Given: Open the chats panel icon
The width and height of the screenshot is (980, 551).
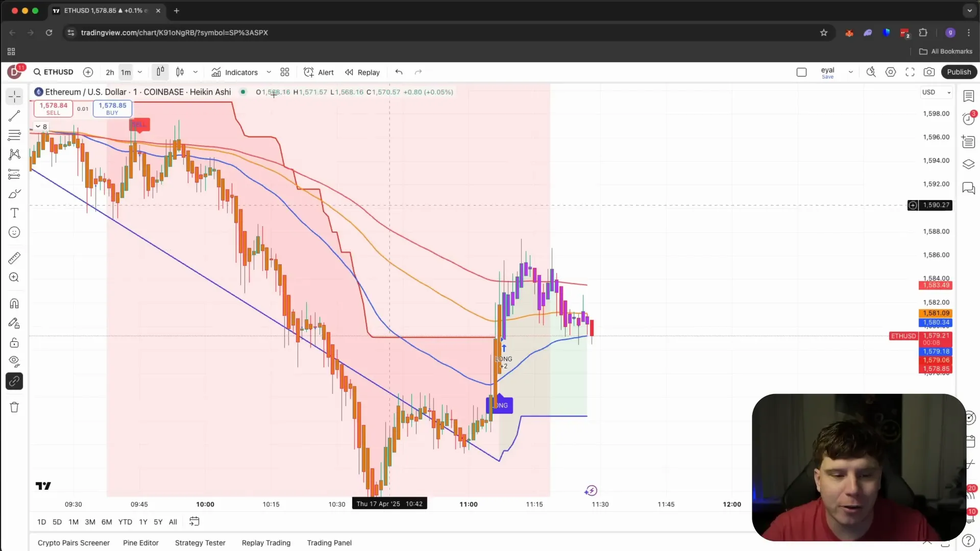Looking at the screenshot, I should tap(968, 188).
